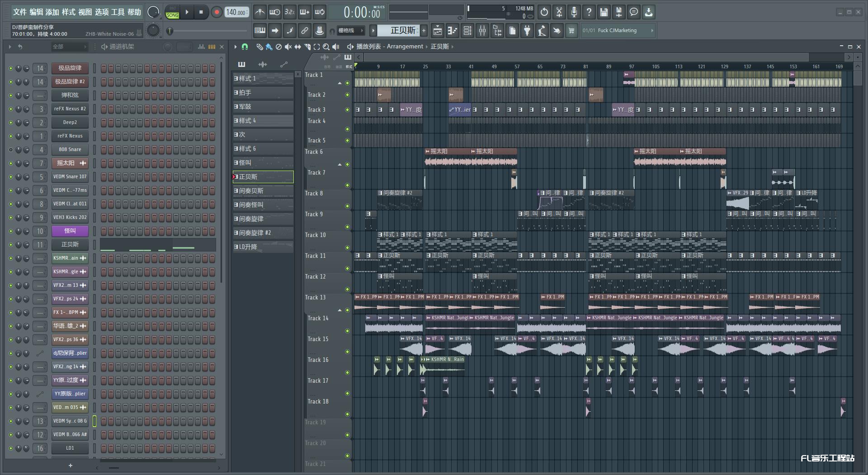Open the 文件 menu

(20, 12)
